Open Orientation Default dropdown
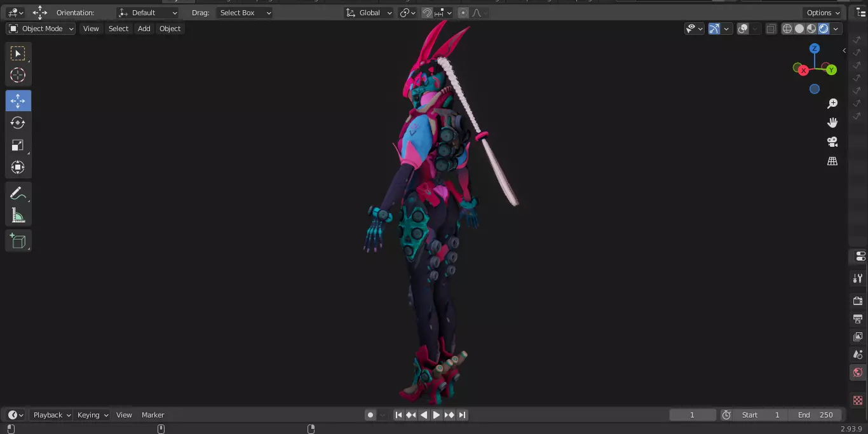This screenshot has width=868, height=434. point(148,13)
